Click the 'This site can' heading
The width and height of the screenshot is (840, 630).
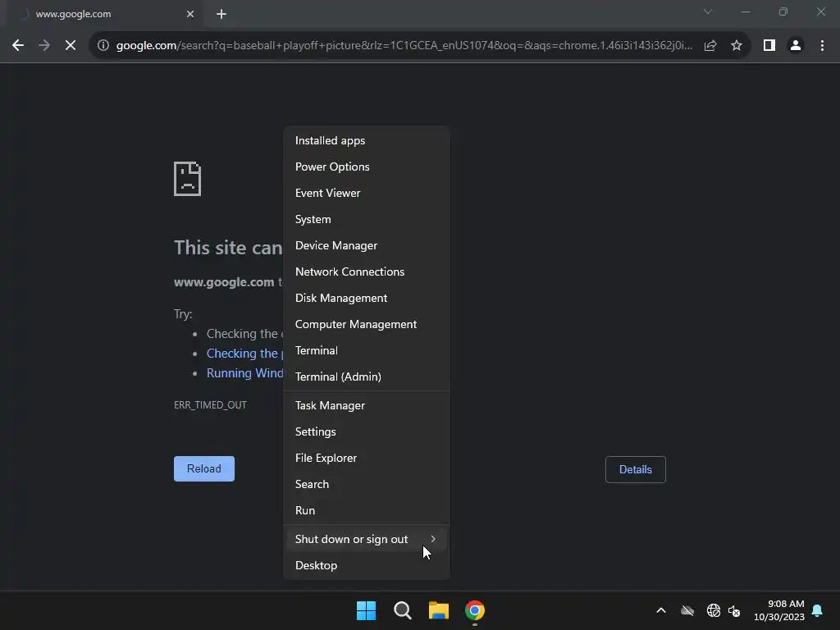[x=228, y=248]
